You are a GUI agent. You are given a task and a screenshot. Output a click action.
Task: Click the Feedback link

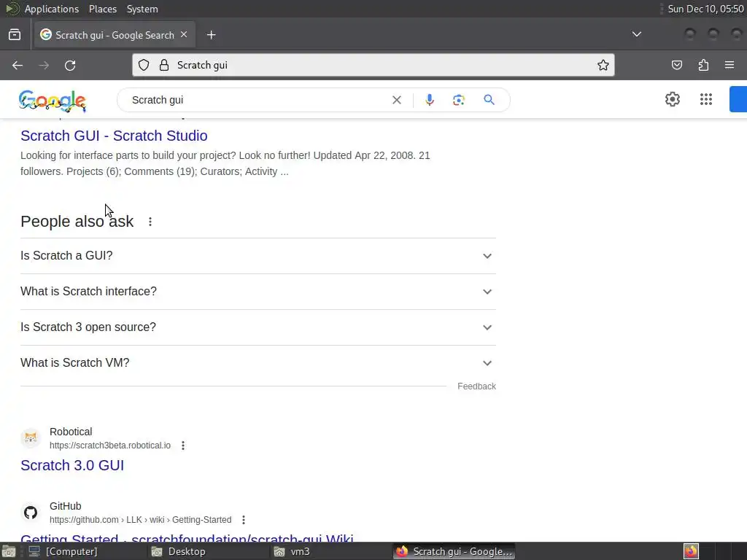[476, 386]
